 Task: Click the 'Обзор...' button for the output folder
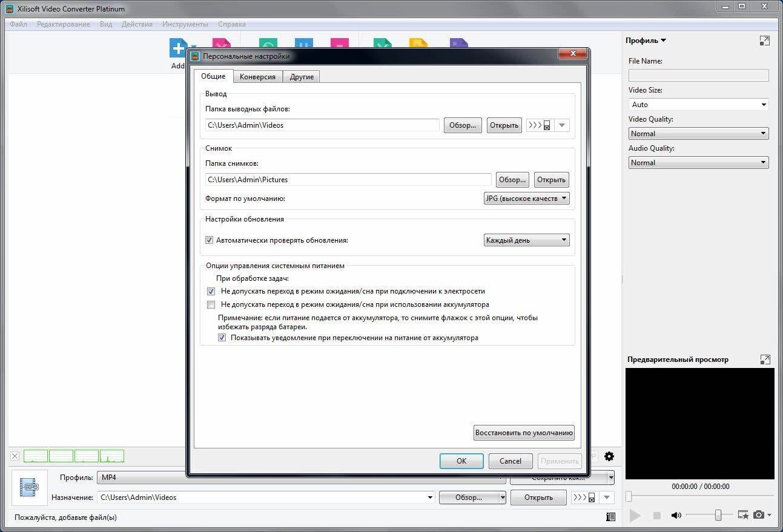point(463,125)
